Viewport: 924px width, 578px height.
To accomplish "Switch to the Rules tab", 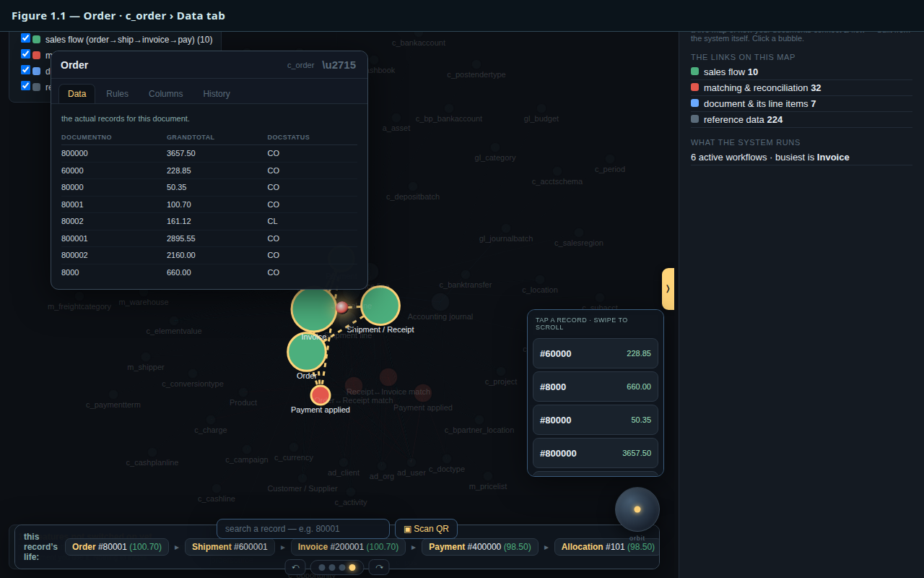I will point(117,94).
